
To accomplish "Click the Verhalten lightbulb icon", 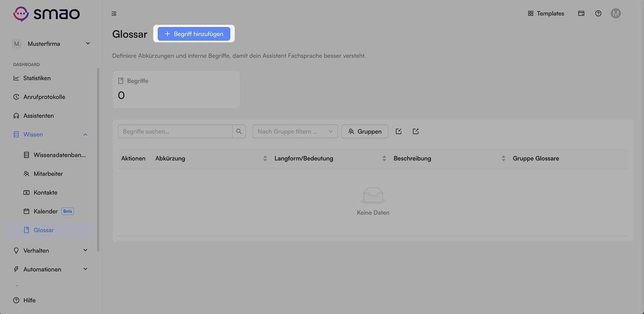I will click(16, 251).
